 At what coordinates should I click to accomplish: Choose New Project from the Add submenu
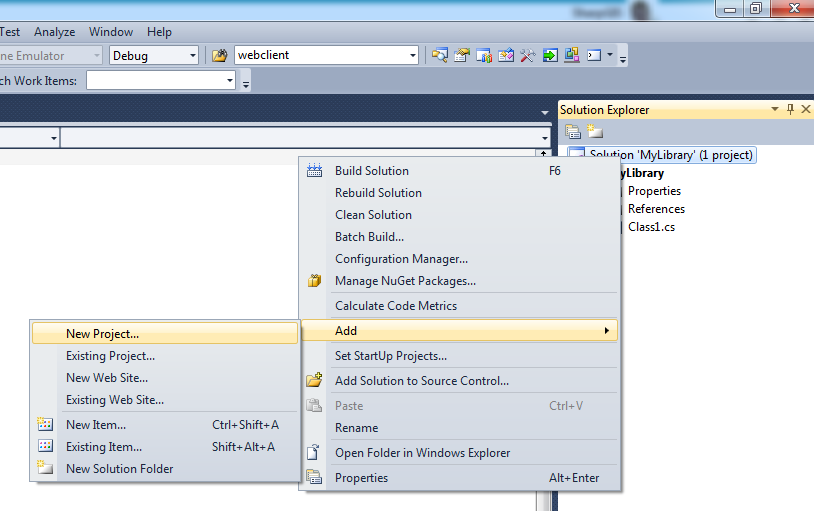pos(165,334)
